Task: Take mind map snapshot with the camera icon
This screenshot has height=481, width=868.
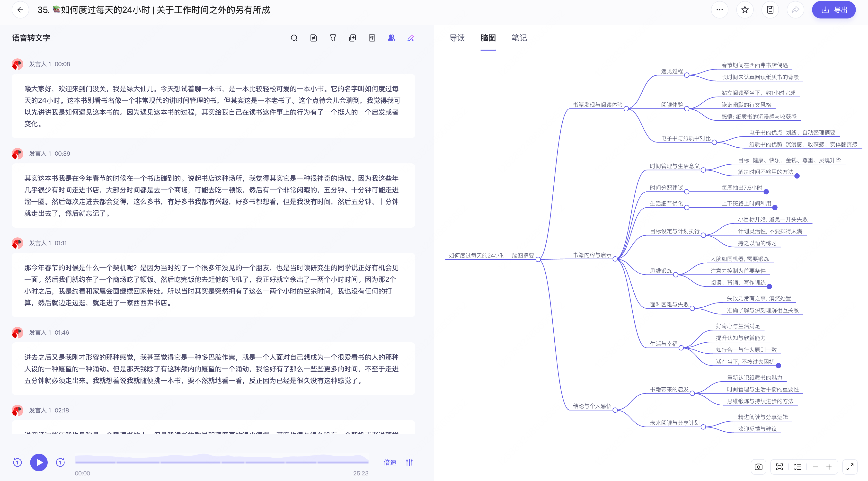Action: pyautogui.click(x=758, y=467)
